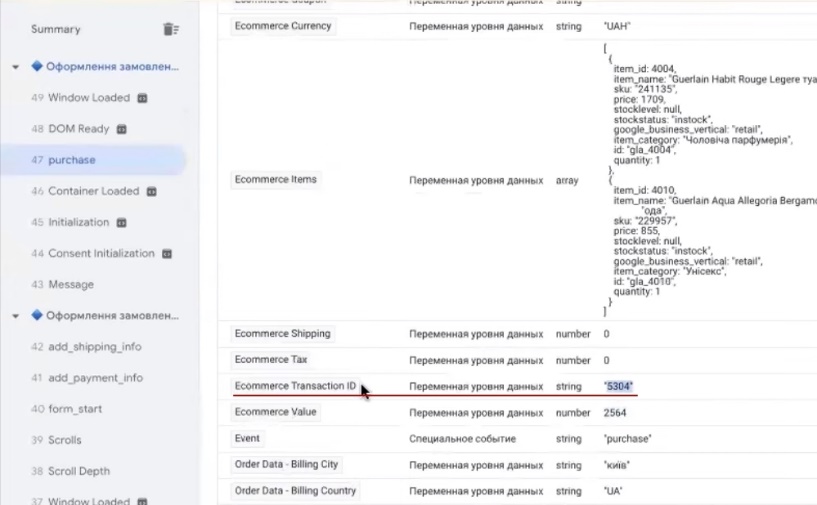Select the 43 Message event

coord(62,284)
